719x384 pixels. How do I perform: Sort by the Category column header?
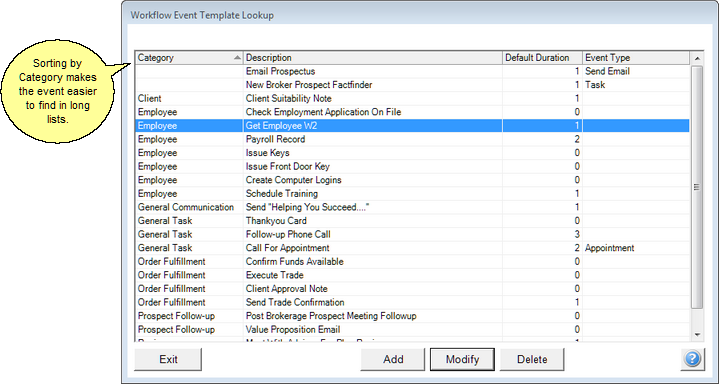[189, 58]
